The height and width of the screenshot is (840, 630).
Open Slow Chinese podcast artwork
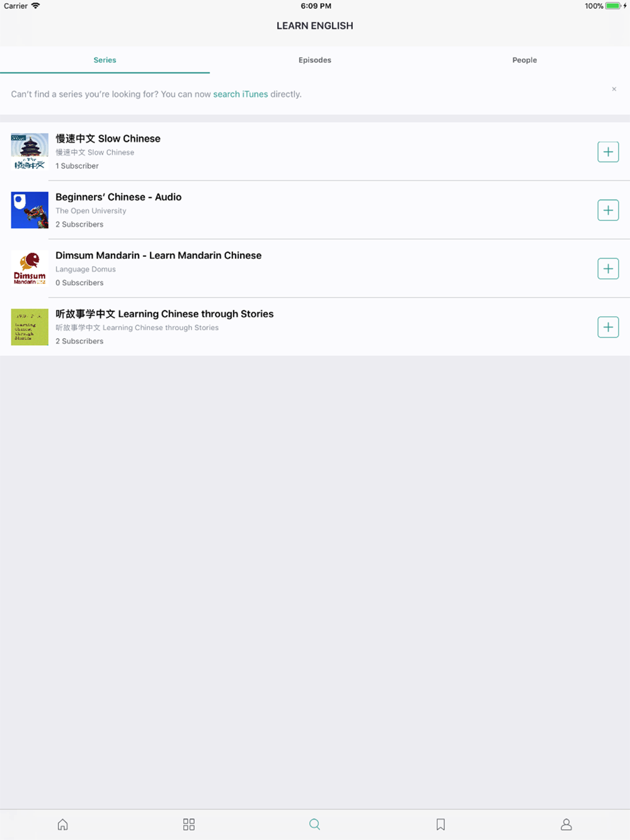tap(30, 152)
